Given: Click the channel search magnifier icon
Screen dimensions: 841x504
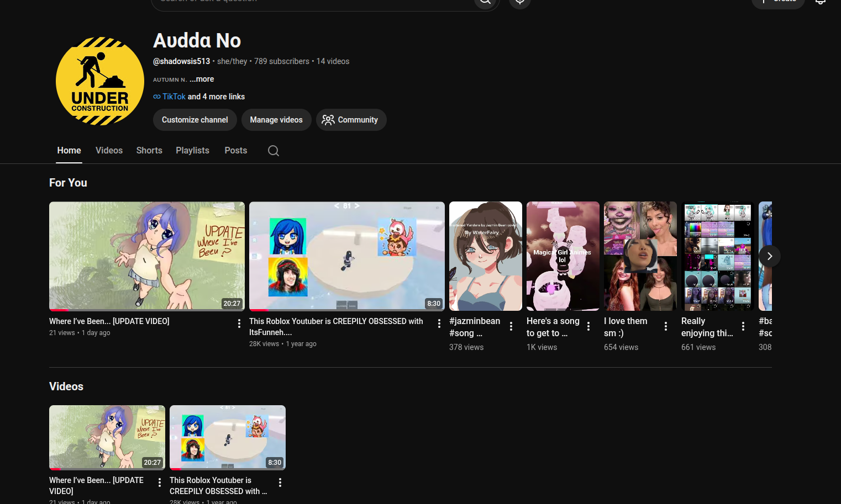Looking at the screenshot, I should (274, 151).
